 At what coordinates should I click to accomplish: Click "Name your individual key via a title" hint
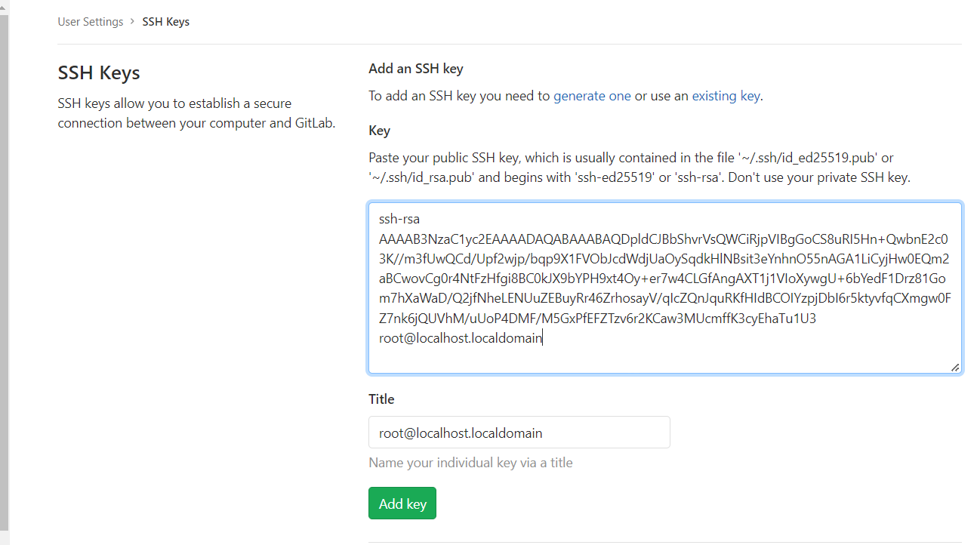click(x=470, y=463)
